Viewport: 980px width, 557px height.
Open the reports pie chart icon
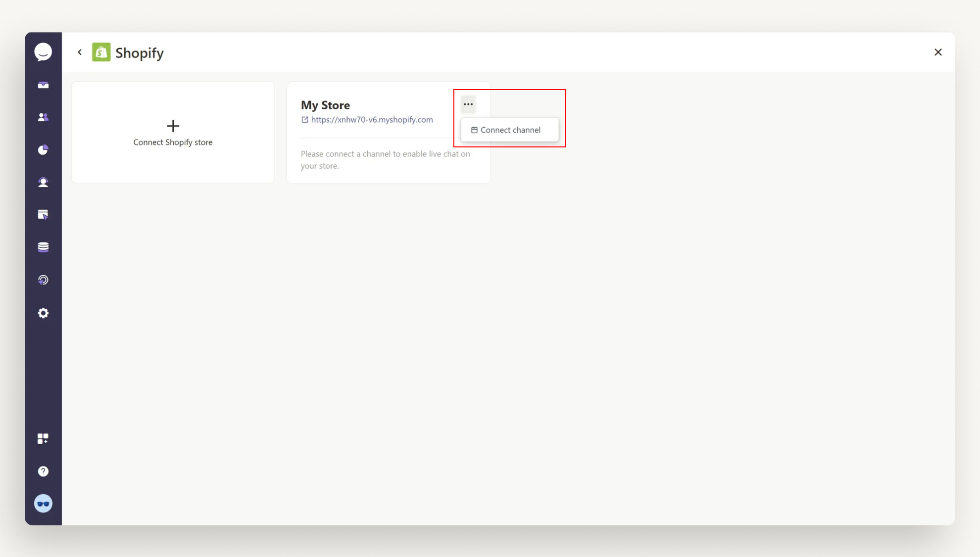[43, 149]
